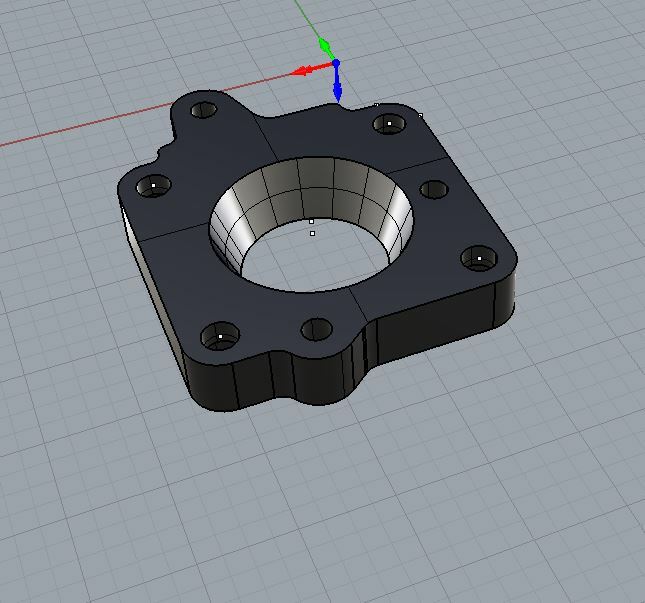Pick the upper white control point inside bore
The image size is (645, 603).
(x=312, y=221)
